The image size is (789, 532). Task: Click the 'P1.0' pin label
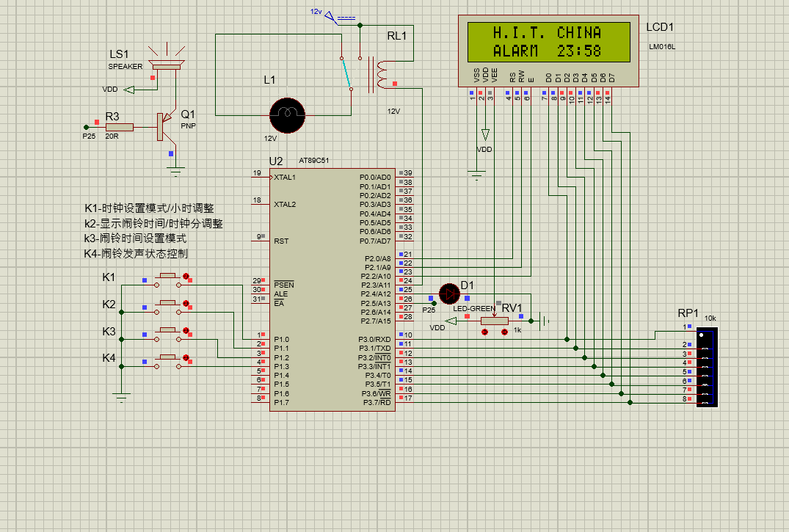click(281, 339)
